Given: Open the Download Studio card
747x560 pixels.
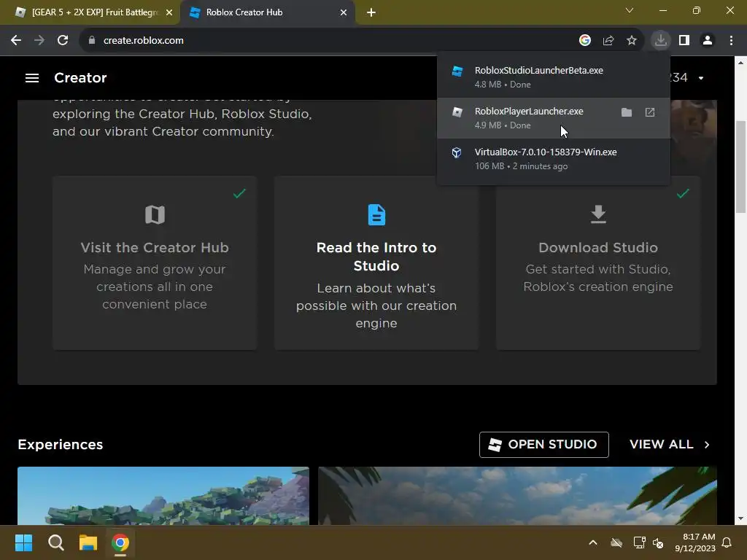Looking at the screenshot, I should [x=598, y=262].
